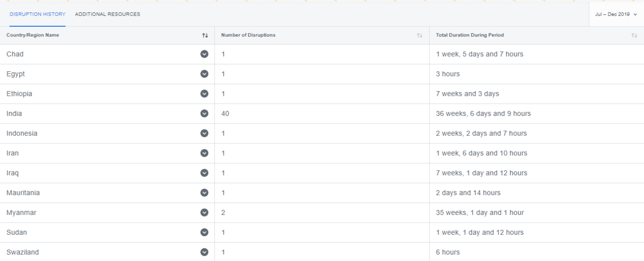Expand the Indonesia row chevron

click(x=204, y=133)
